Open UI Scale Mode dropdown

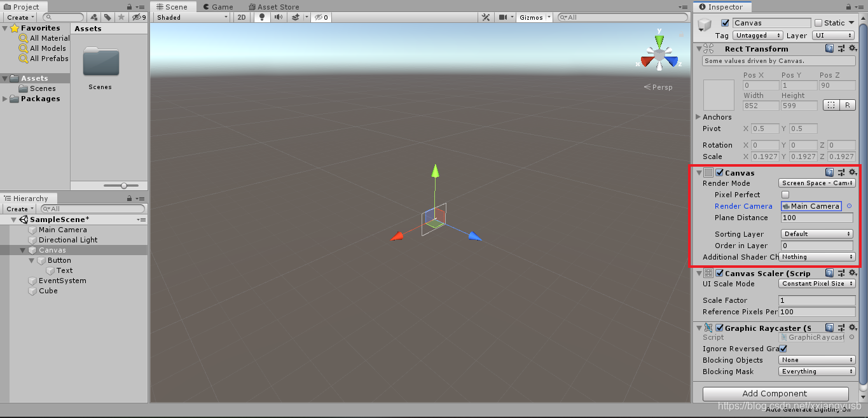[x=817, y=284]
